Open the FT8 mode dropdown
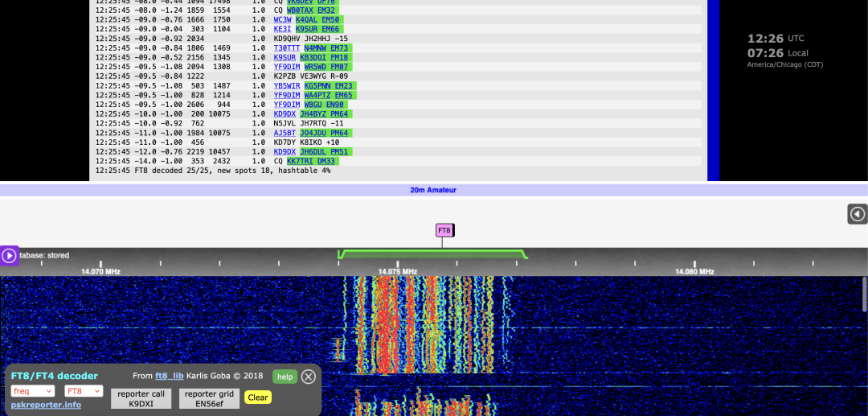 point(84,391)
